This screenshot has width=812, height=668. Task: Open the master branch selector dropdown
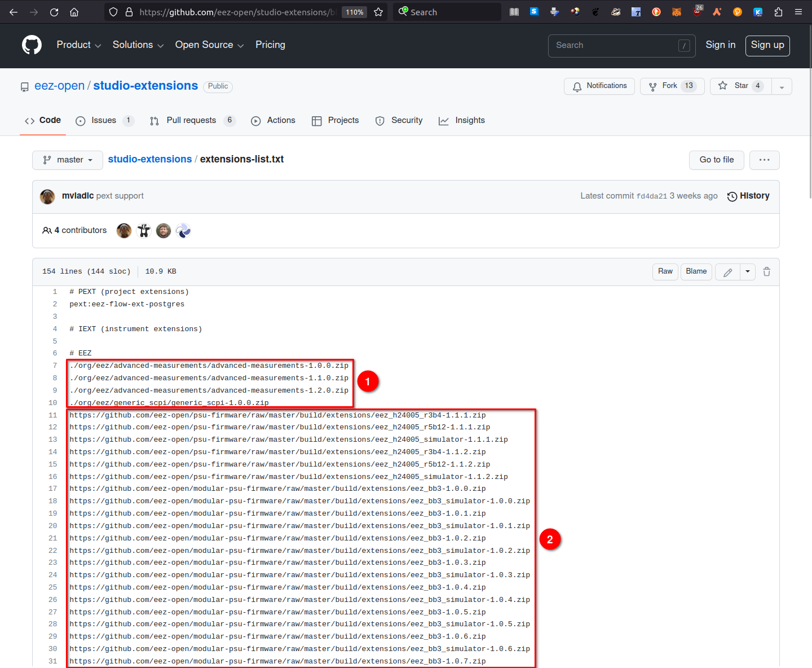(x=68, y=160)
